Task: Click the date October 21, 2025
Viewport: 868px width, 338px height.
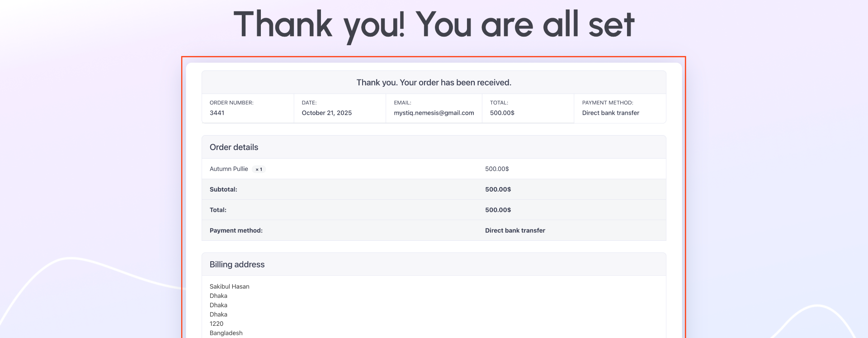Action: point(326,113)
